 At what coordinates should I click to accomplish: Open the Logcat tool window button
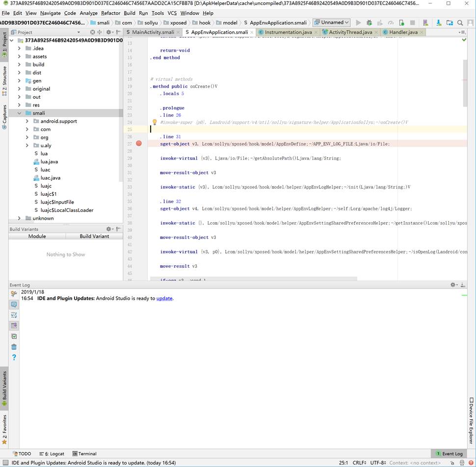[52, 454]
